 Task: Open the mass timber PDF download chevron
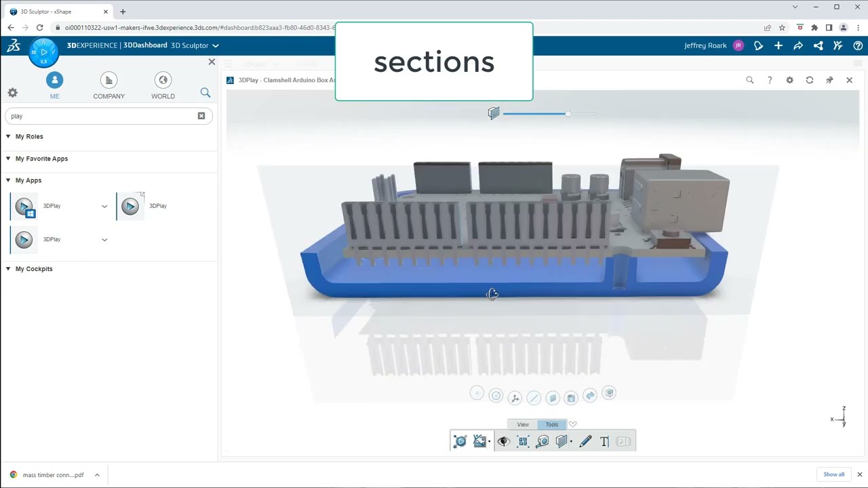pyautogui.click(x=97, y=475)
